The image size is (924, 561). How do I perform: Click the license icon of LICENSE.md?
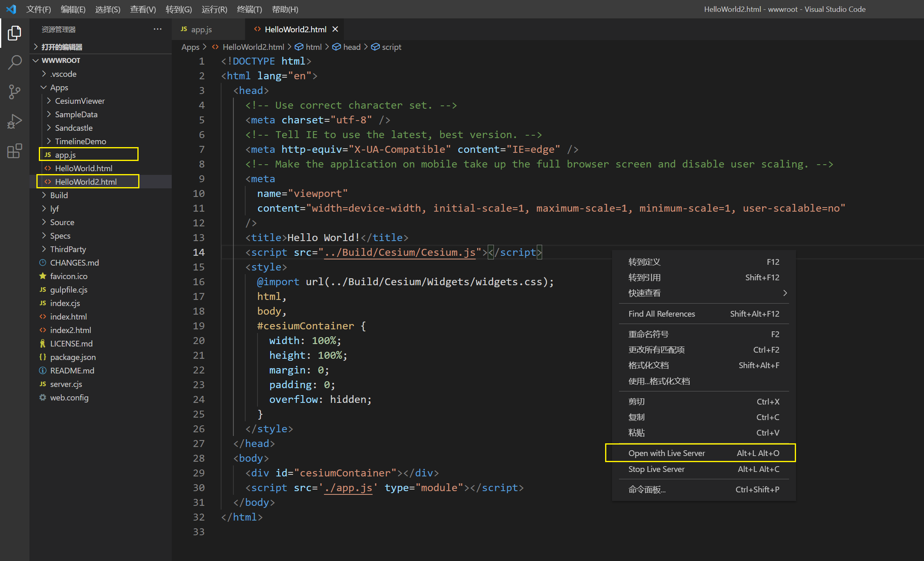click(x=43, y=344)
